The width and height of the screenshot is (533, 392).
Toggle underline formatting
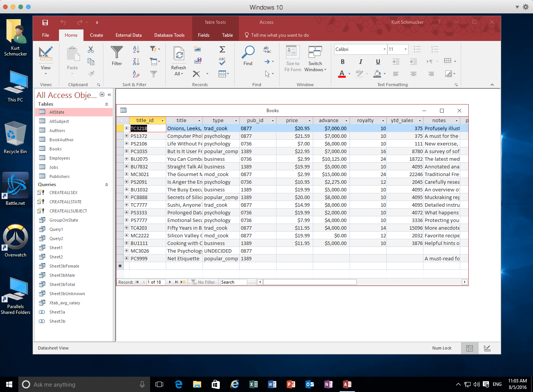378,62
